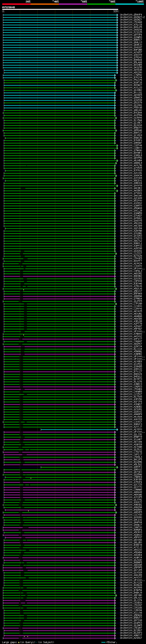Select label UniRef100_Q84L13
The width and height of the screenshot is (146, 644).
pos(131,42)
